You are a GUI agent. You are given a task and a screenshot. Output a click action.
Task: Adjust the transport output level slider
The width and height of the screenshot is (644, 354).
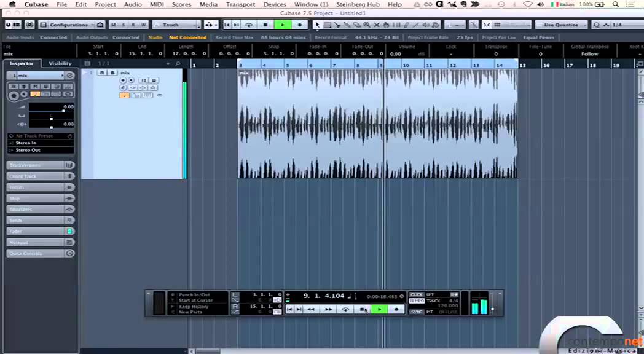(x=492, y=309)
